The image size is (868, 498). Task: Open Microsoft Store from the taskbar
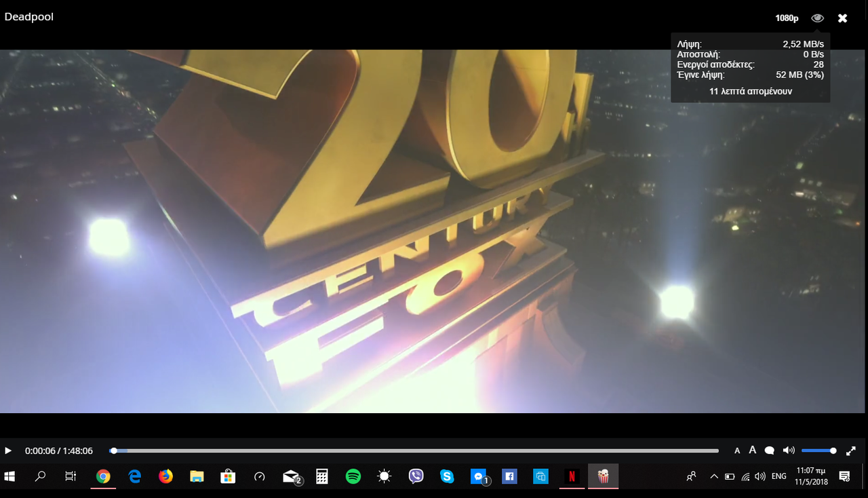[228, 476]
